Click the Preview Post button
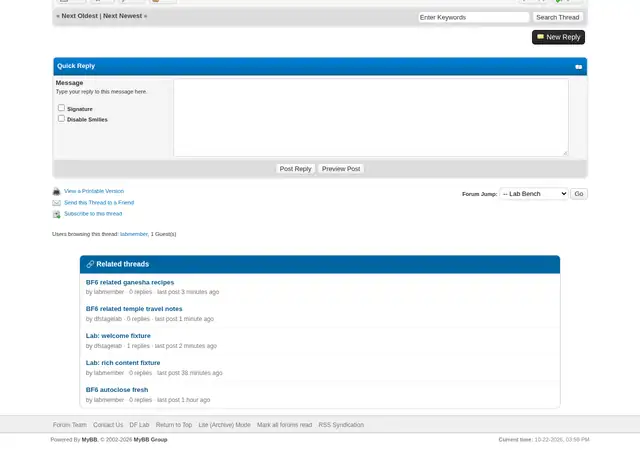The width and height of the screenshot is (640, 450). (341, 169)
